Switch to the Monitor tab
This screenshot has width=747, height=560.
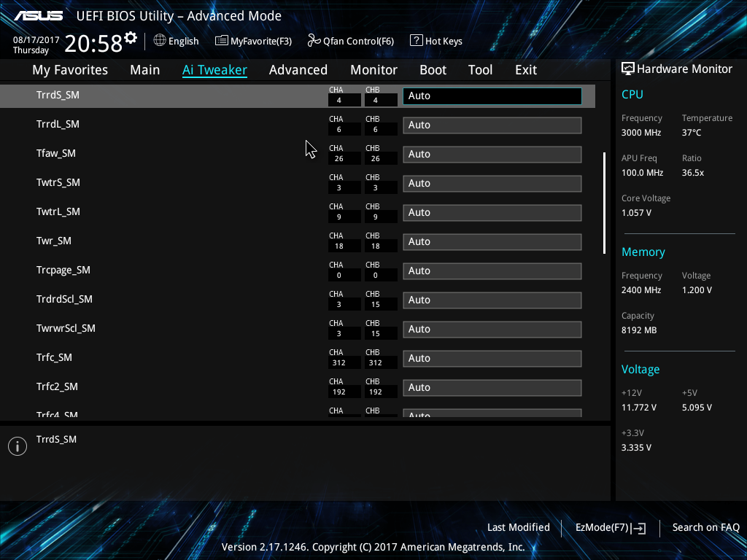click(x=374, y=70)
